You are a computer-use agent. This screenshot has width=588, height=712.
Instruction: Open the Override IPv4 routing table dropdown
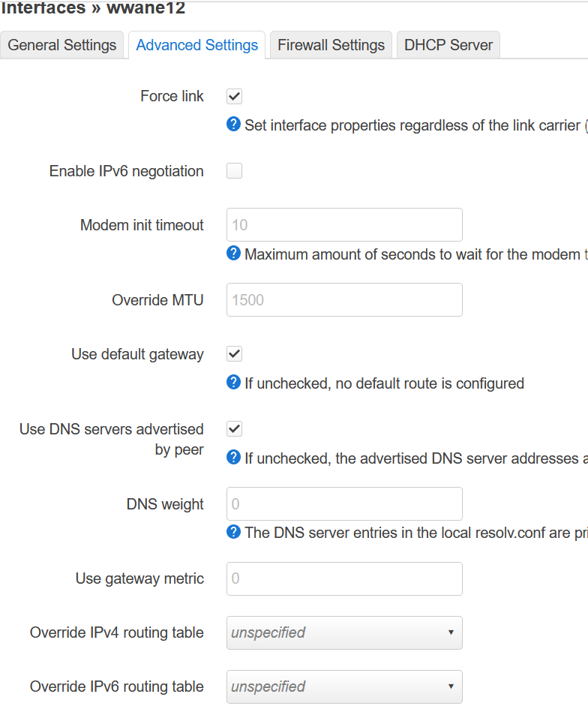coord(343,632)
